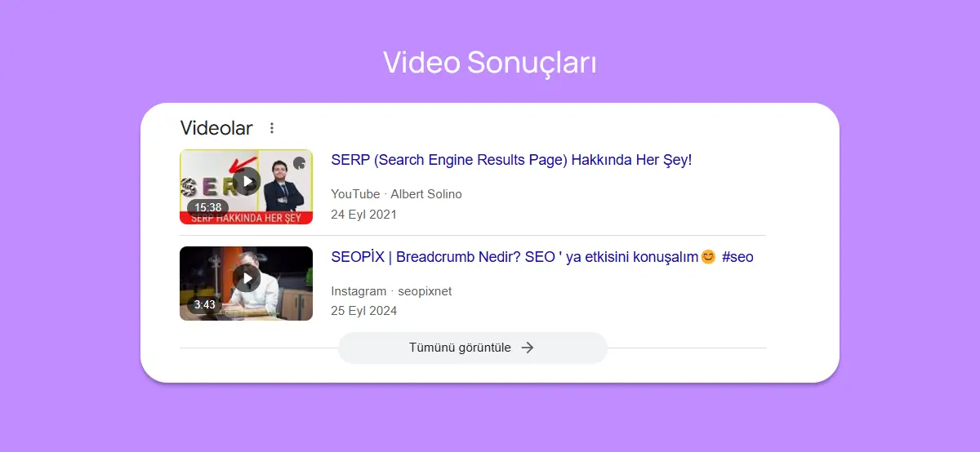The image size is (980, 452).
Task: Click the 15:38 duration badge
Action: (208, 207)
